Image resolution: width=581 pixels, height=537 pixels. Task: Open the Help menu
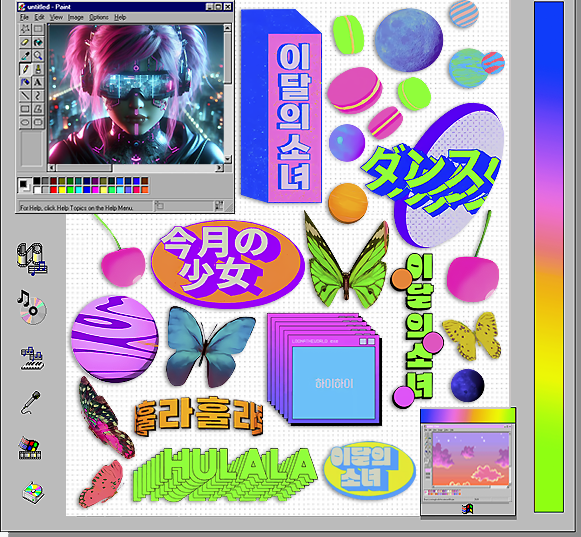point(120,17)
